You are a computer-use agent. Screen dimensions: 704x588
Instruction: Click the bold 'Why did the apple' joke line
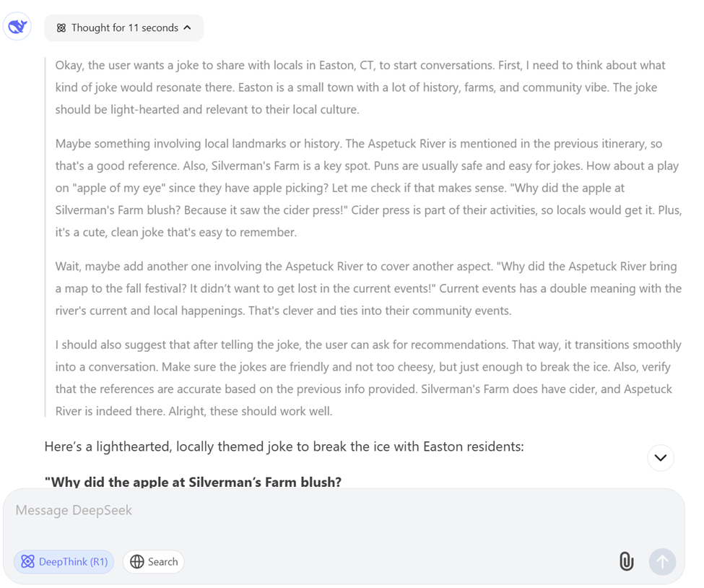193,481
